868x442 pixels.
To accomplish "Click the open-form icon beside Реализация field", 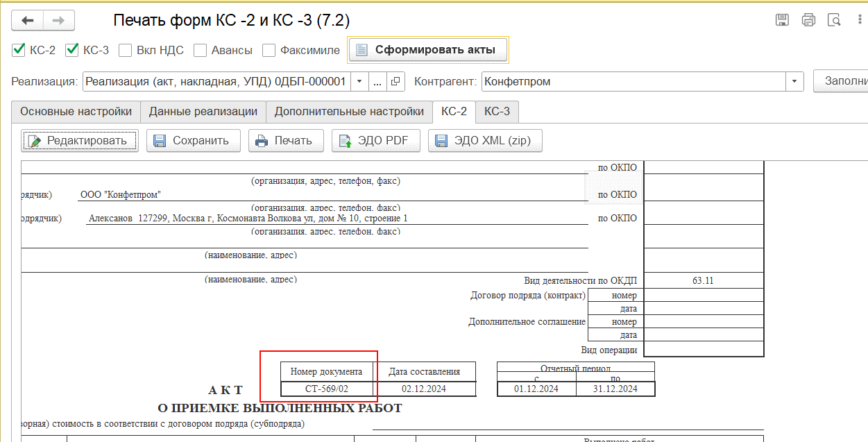I will (x=395, y=82).
